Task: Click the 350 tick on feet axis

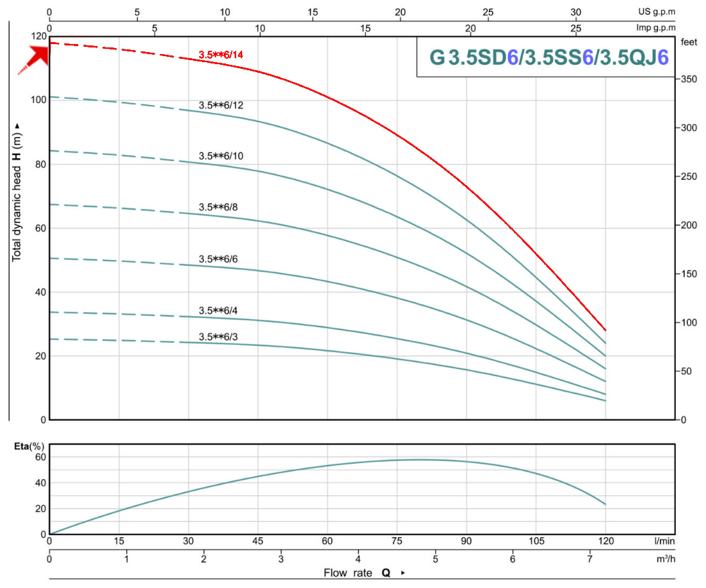Action: [x=689, y=80]
